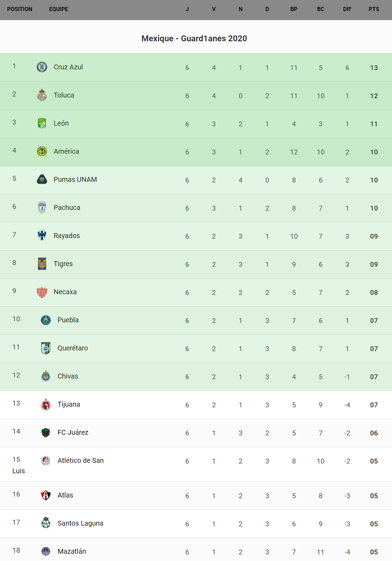The image size is (392, 561).
Task: Click the Mexique - Guard1anes 2020 title
Action: click(x=194, y=39)
